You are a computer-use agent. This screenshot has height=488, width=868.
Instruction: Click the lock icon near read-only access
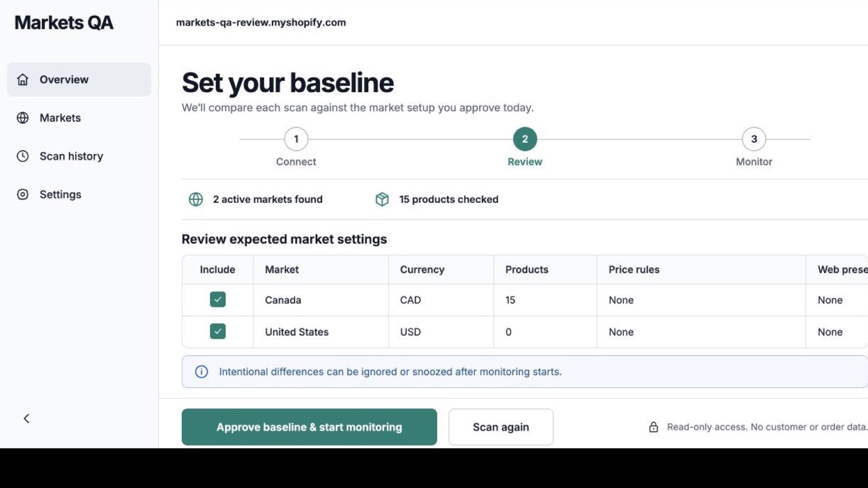click(654, 427)
